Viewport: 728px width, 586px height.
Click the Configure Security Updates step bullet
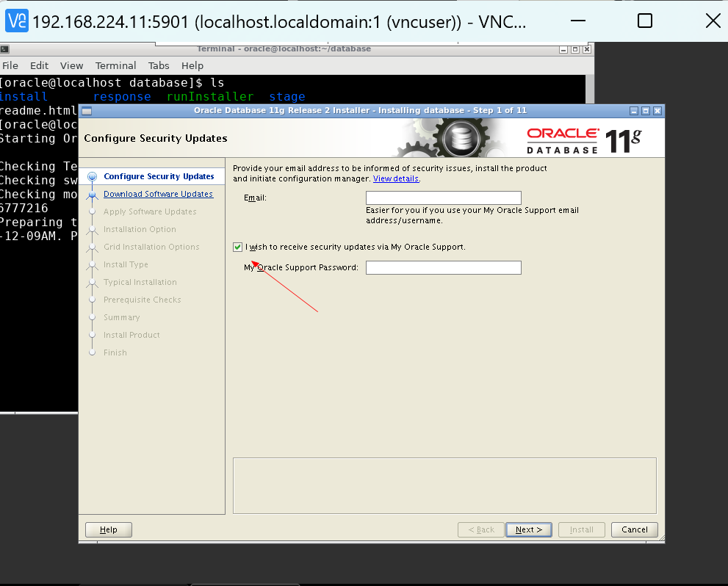(93, 176)
